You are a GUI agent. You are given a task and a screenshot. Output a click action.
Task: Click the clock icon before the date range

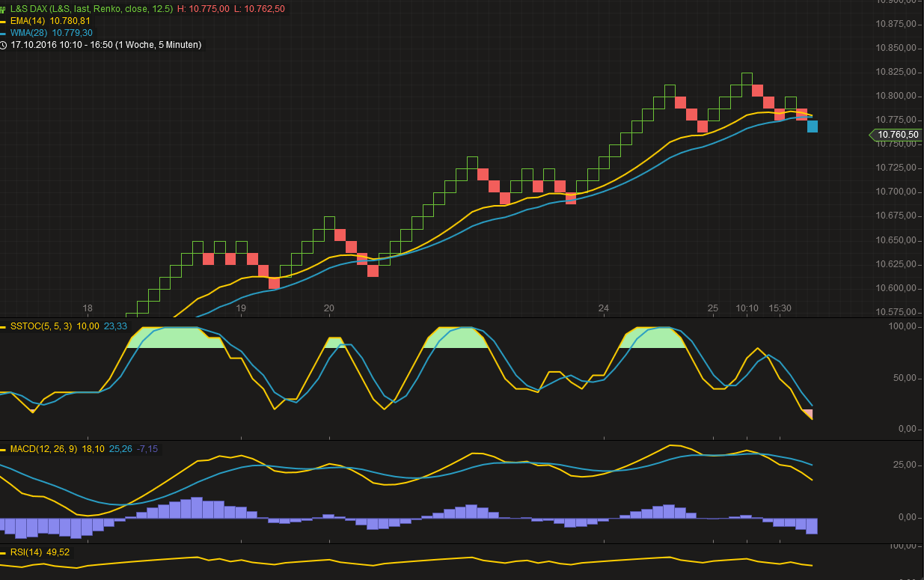pos(4,46)
